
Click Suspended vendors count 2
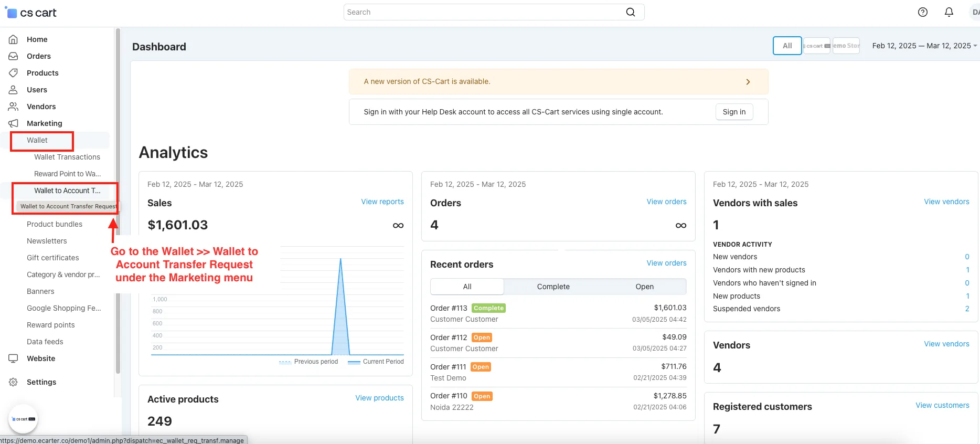pyautogui.click(x=967, y=309)
